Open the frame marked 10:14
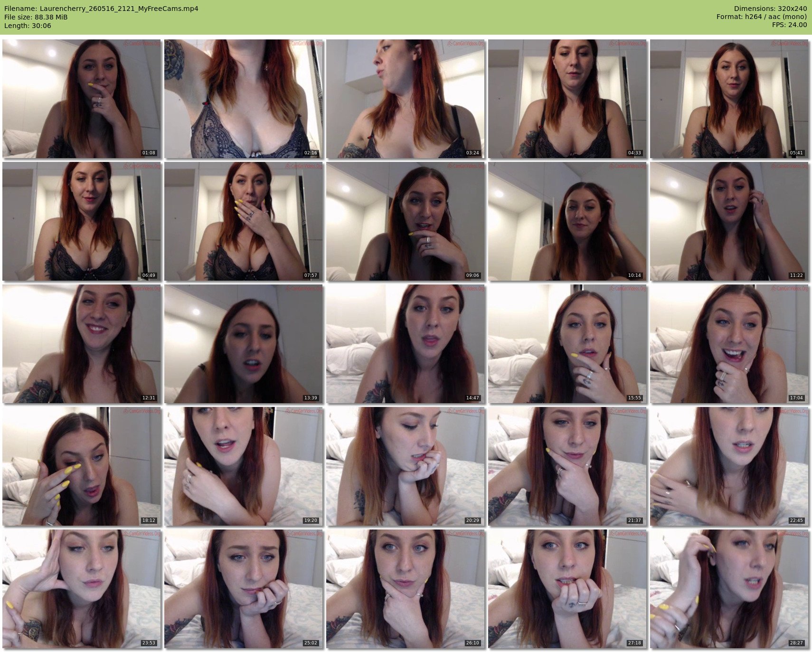The width and height of the screenshot is (812, 652). pos(567,221)
